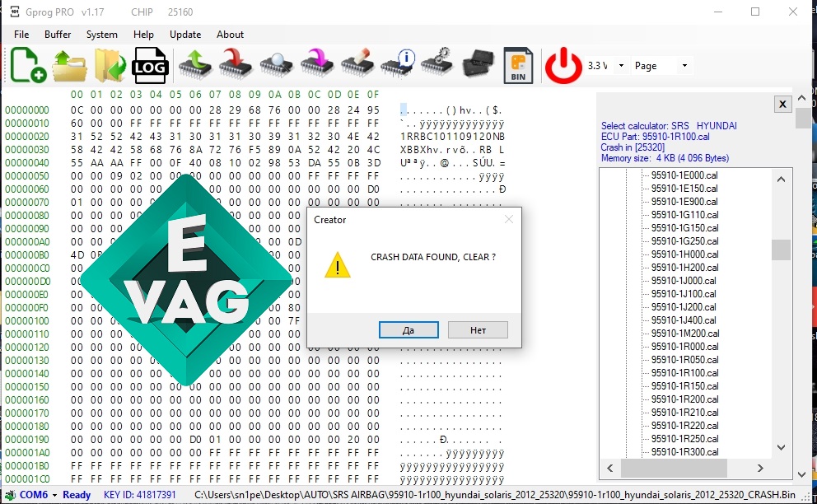Open the LOG file icon
817x504 pixels.
click(x=150, y=65)
